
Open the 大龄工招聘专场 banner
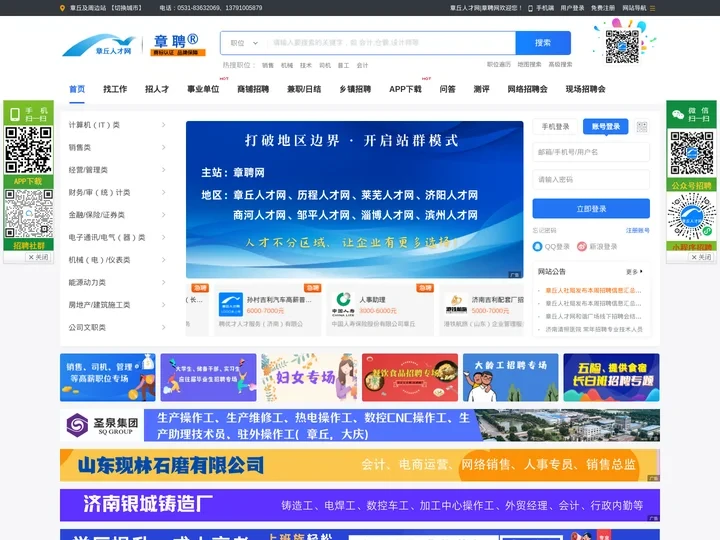pos(511,377)
